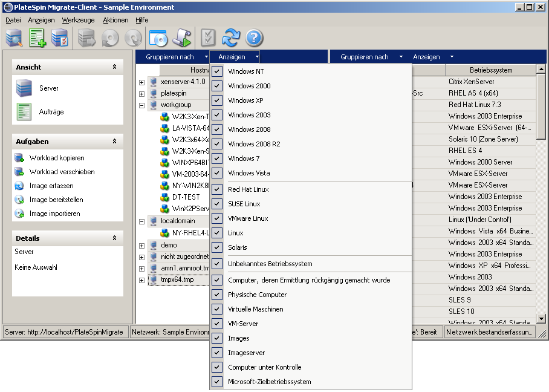This screenshot has height=392, width=549.
Task: Open the Aktionen menu
Action: click(x=115, y=20)
